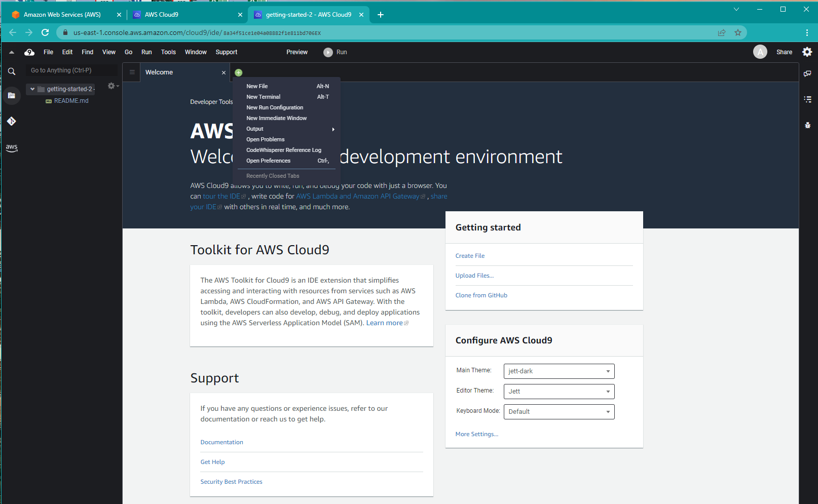Select the README.md file

pyautogui.click(x=71, y=100)
